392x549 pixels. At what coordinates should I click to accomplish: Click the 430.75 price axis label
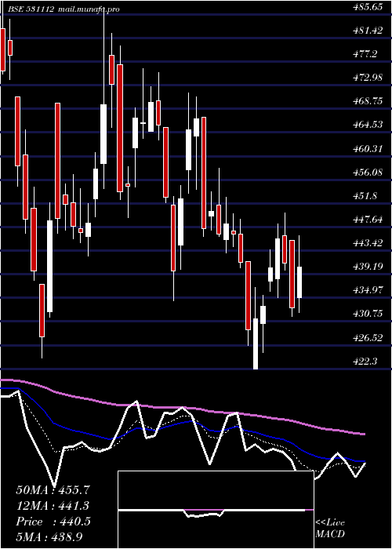(368, 314)
